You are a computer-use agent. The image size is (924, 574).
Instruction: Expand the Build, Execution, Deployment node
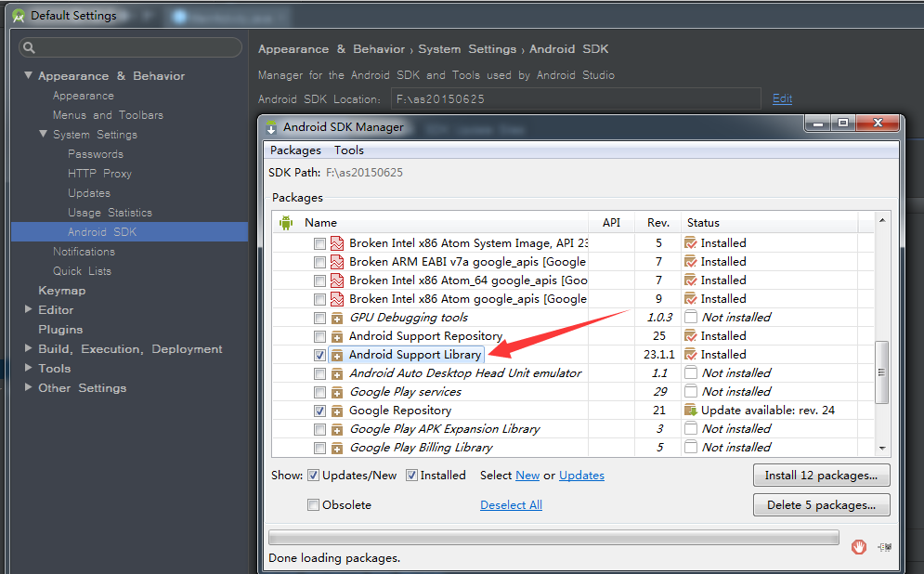28,348
